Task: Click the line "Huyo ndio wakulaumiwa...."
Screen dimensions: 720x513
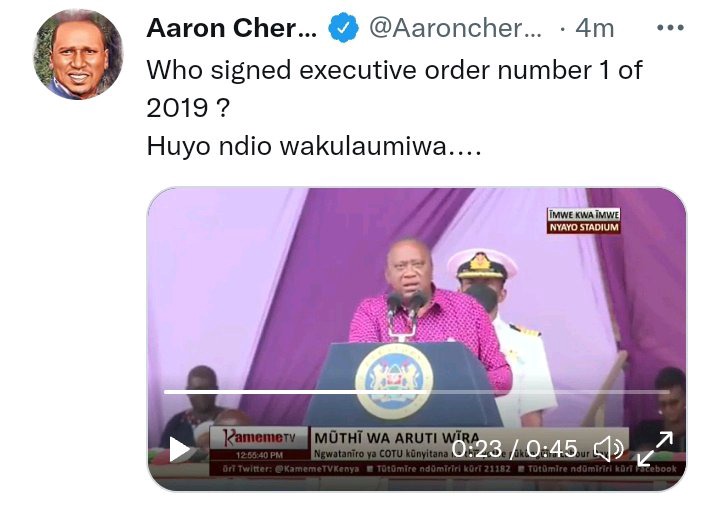Action: [x=314, y=147]
